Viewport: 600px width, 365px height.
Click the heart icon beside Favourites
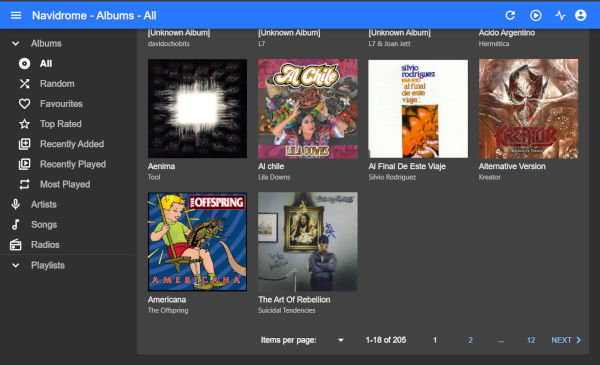[x=24, y=104]
